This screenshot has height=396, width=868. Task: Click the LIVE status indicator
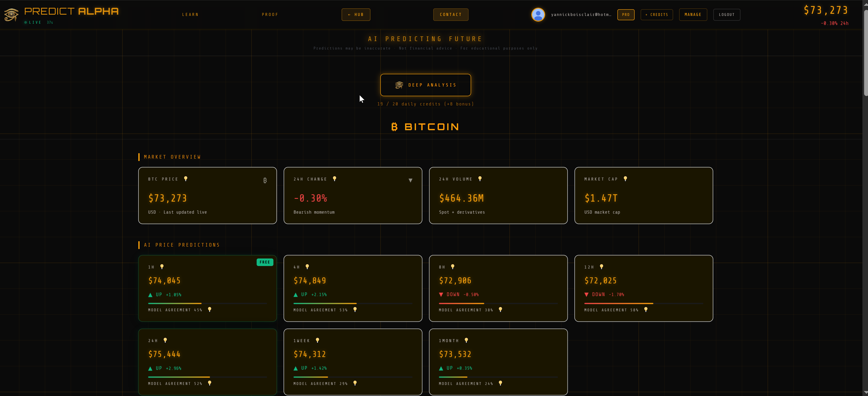33,23
